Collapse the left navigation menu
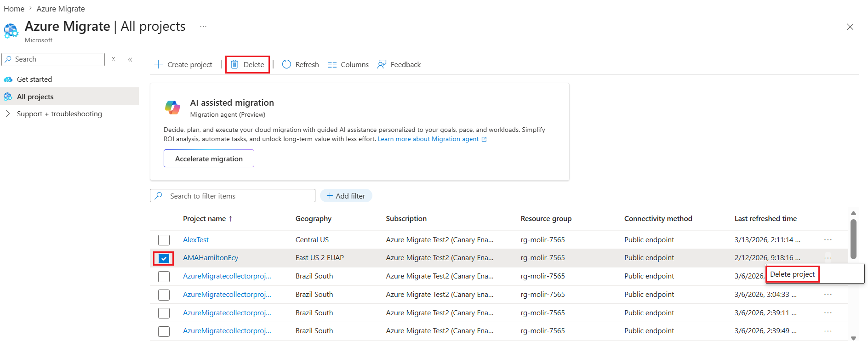Image resolution: width=868 pixels, height=341 pixels. tap(130, 59)
